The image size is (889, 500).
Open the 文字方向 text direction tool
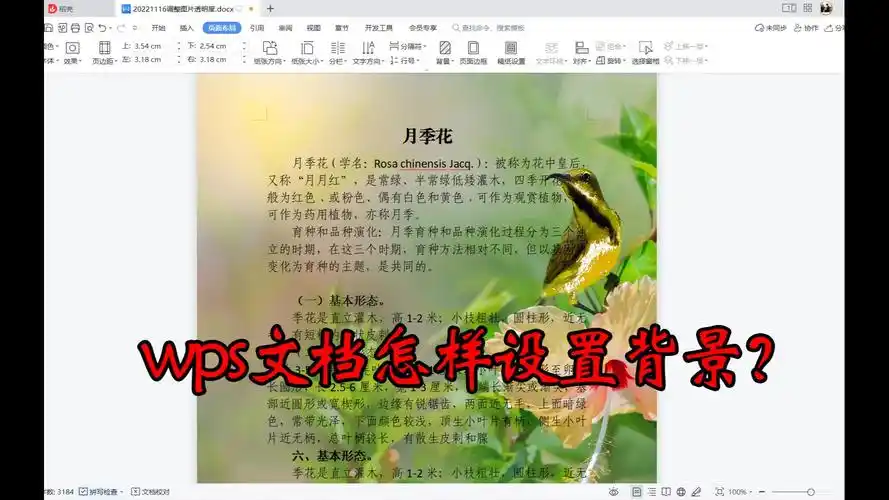click(368, 53)
